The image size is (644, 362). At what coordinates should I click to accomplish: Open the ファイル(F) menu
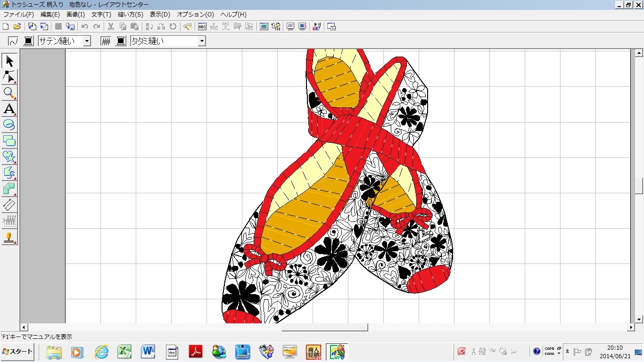[x=18, y=15]
